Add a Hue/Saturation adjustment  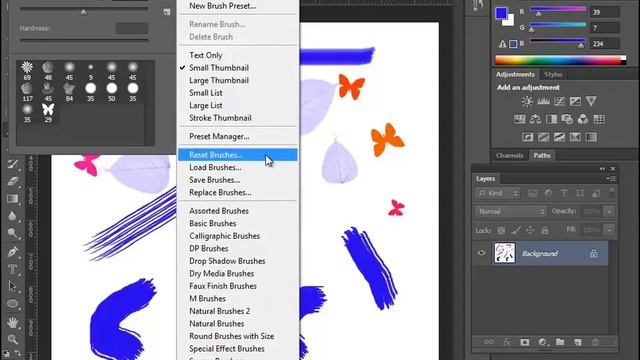(520, 119)
